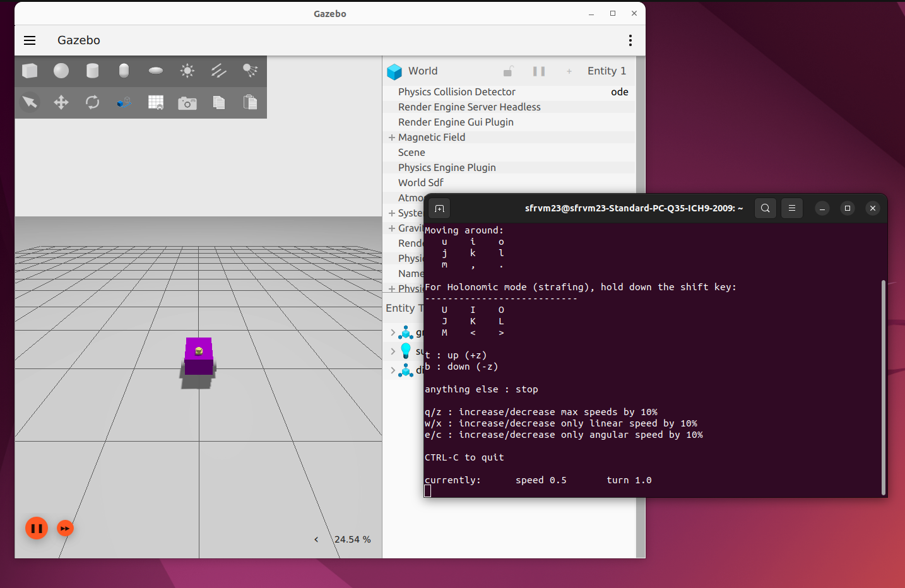Add a spot light
Image resolution: width=905 pixels, height=588 pixels.
pyautogui.click(x=251, y=71)
